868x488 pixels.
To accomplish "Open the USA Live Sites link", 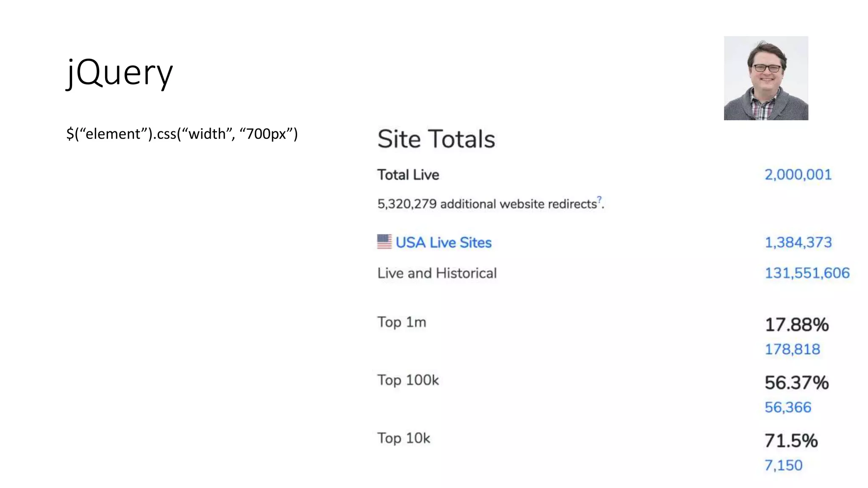I will tap(443, 242).
